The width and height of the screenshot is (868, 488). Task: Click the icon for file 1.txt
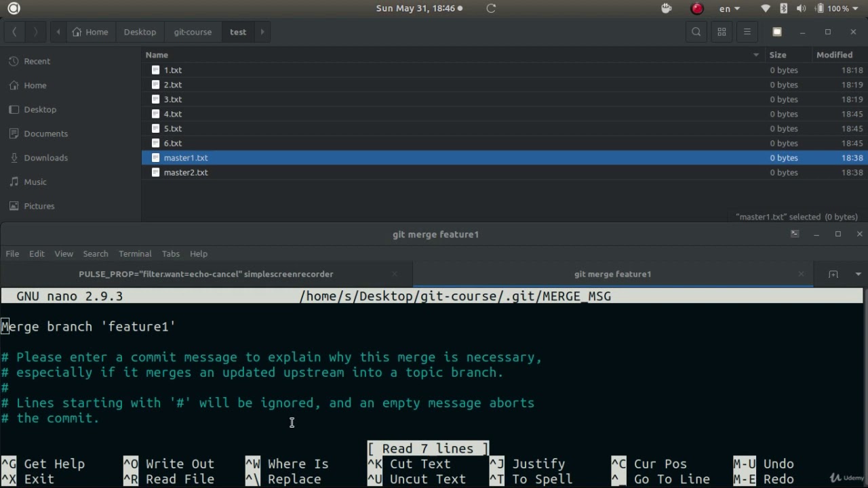pyautogui.click(x=155, y=70)
